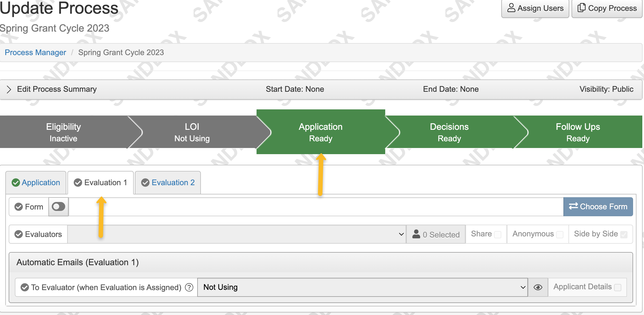Screen dimensions: 644x315
Task: Switch to the Evaluation 1 tab
Action: click(100, 182)
